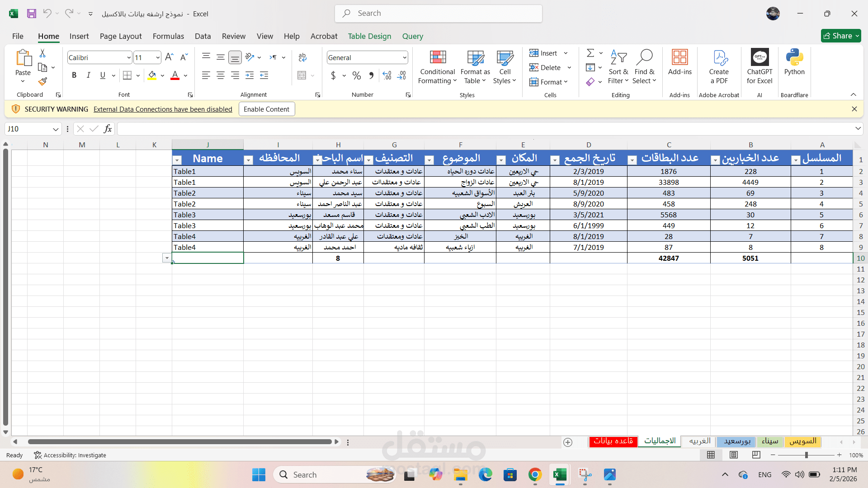The image size is (868, 488).
Task: Toggle Bold formatting
Action: 74,75
